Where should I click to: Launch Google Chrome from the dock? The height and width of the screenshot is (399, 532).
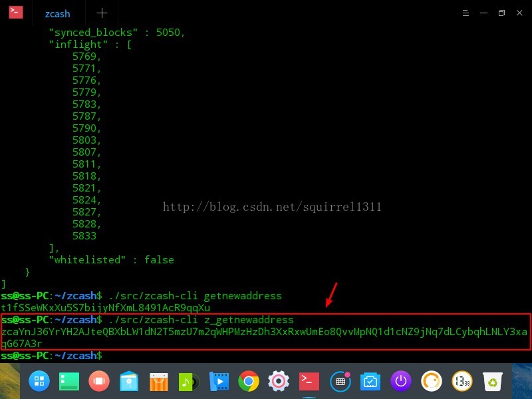[248, 381]
